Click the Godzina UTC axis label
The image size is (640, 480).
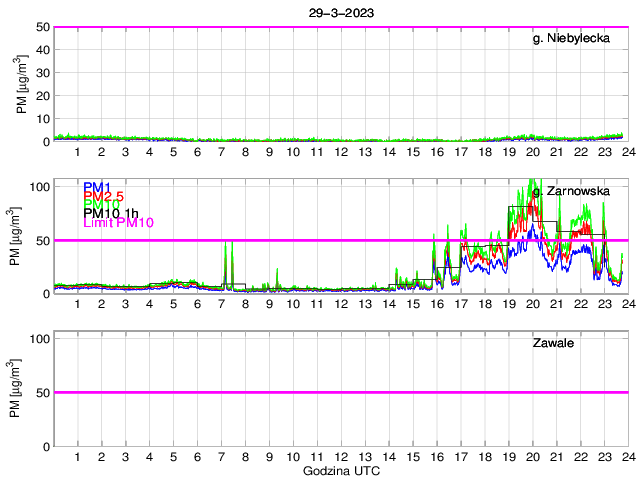339,470
